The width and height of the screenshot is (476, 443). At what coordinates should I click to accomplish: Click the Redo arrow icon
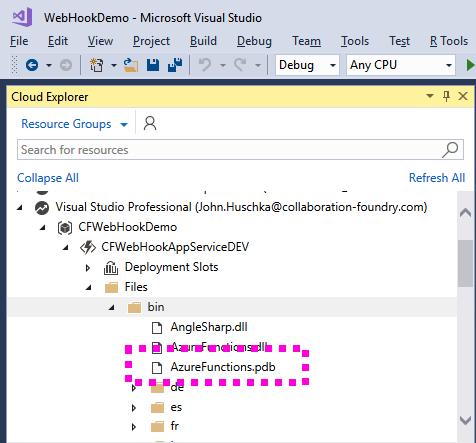pos(240,65)
